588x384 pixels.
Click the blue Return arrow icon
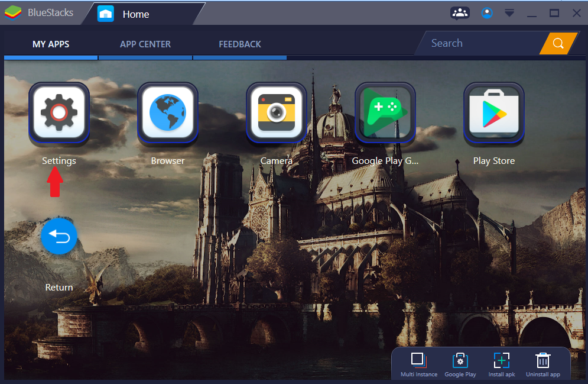(59, 236)
